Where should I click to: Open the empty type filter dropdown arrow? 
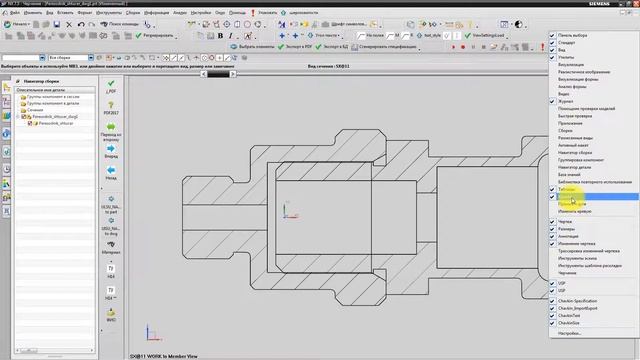[x=42, y=58]
